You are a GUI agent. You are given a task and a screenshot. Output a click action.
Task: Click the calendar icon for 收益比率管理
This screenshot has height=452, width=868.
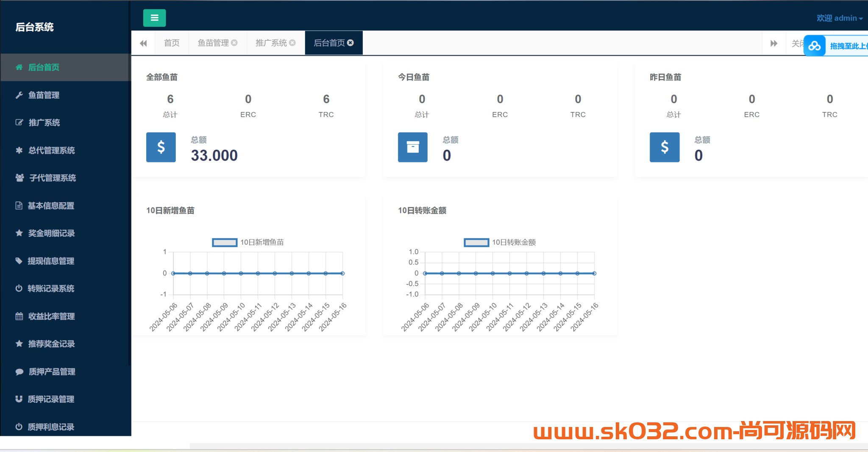coord(19,316)
